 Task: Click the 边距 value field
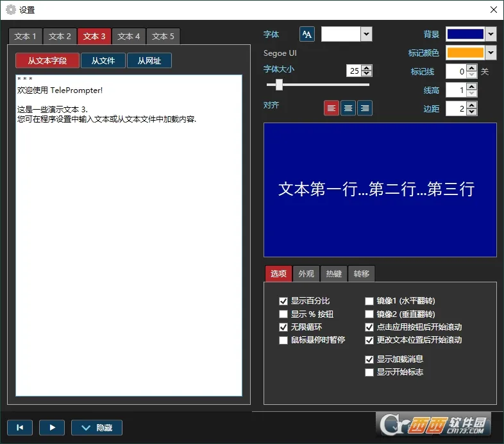tap(456, 108)
